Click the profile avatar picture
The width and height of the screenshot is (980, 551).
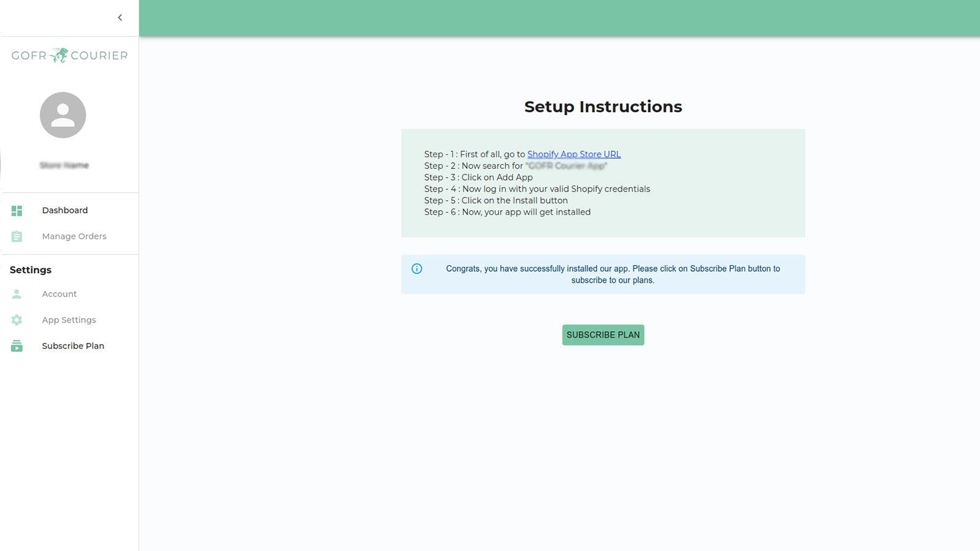tap(63, 115)
